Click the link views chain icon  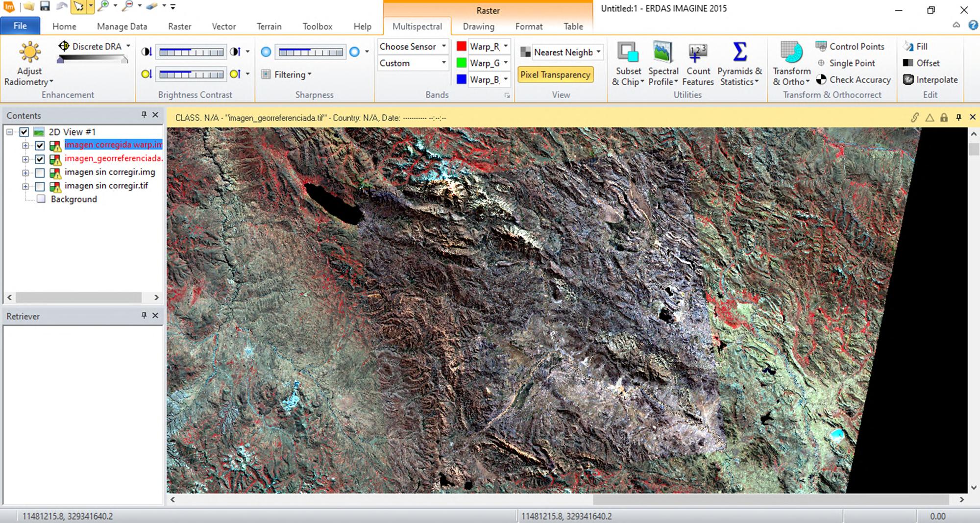[915, 118]
